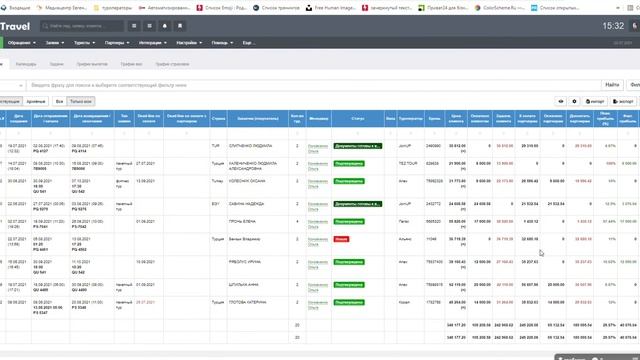The width and height of the screenshot is (640, 360).
Task: Click the импорт button
Action: point(595,101)
